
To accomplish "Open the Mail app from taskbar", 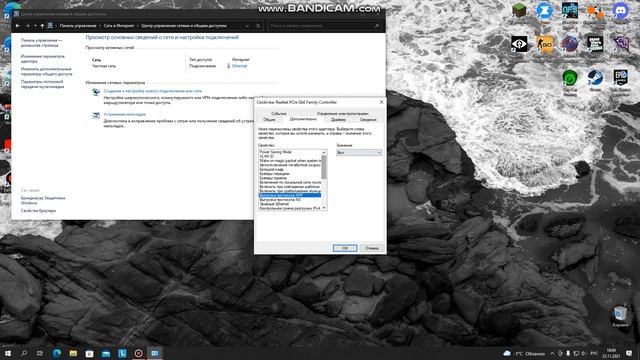I will 106,353.
